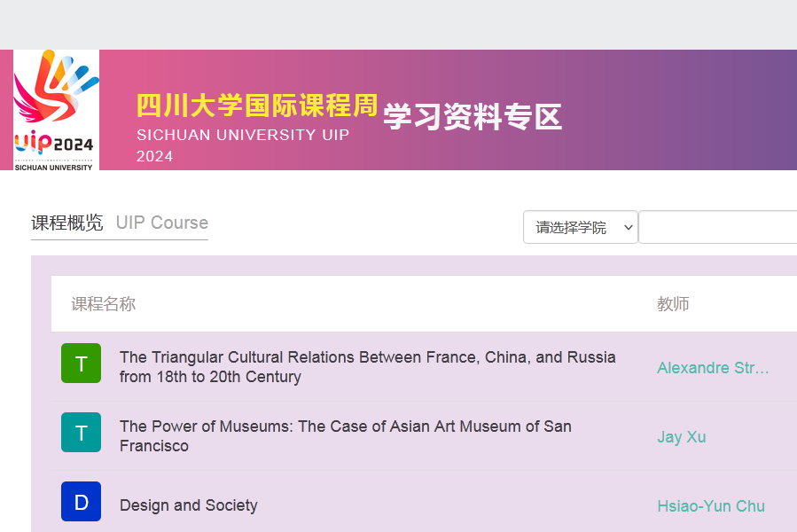Click the green T course icon
The height and width of the screenshot is (532, 797).
pyautogui.click(x=82, y=364)
